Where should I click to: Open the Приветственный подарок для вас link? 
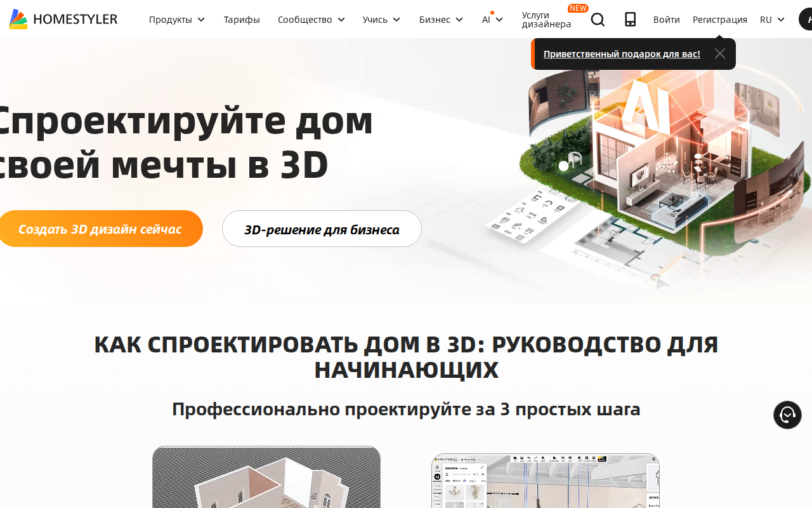pyautogui.click(x=622, y=54)
